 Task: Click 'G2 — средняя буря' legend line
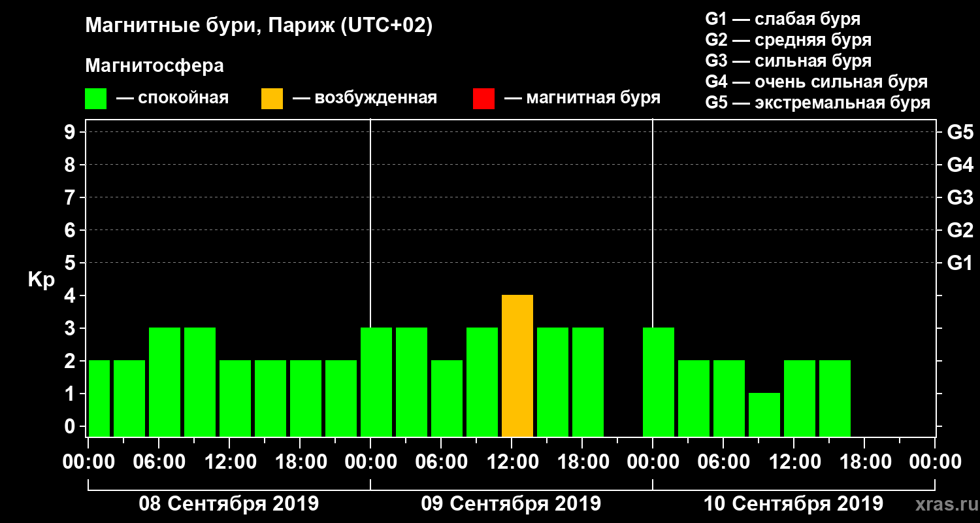[x=788, y=40]
